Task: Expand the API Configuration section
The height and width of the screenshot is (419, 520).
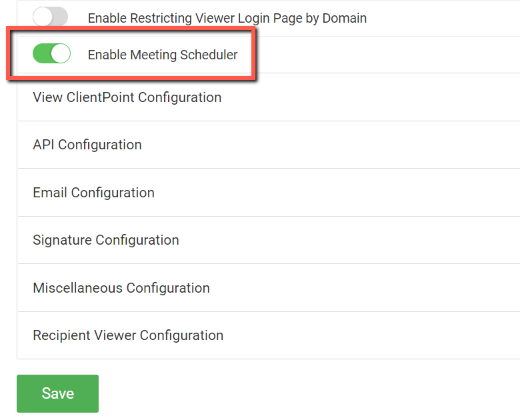Action: tap(269, 145)
